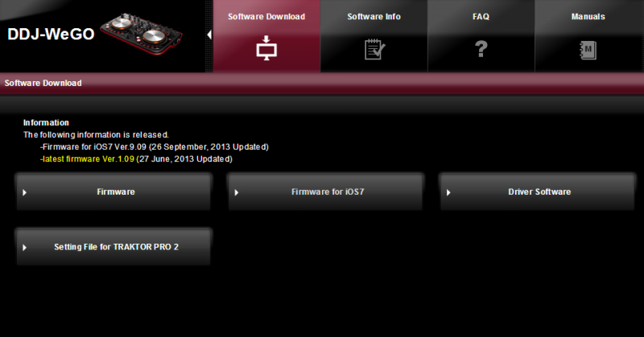Follow the yellow latest firmware Ver.1.09 link
This screenshot has height=337, width=644.
tap(88, 159)
